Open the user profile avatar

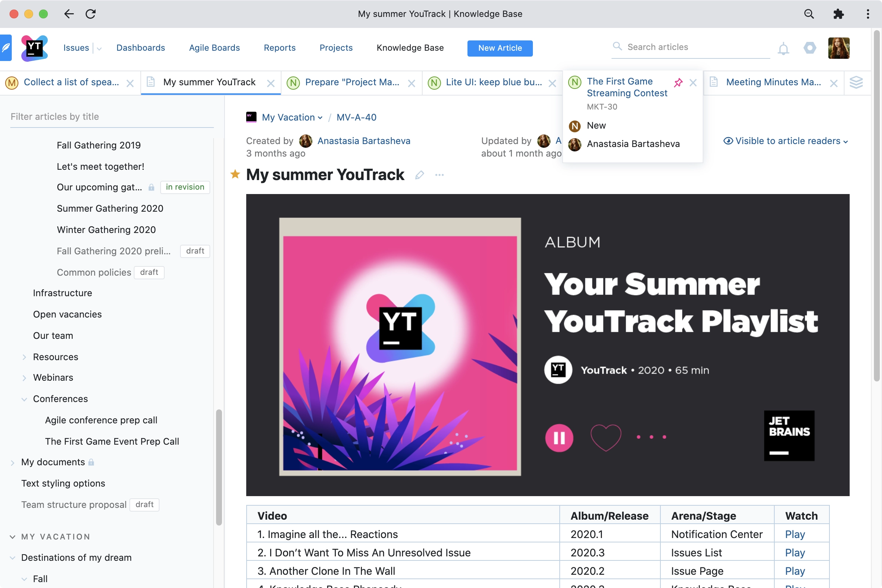point(839,48)
